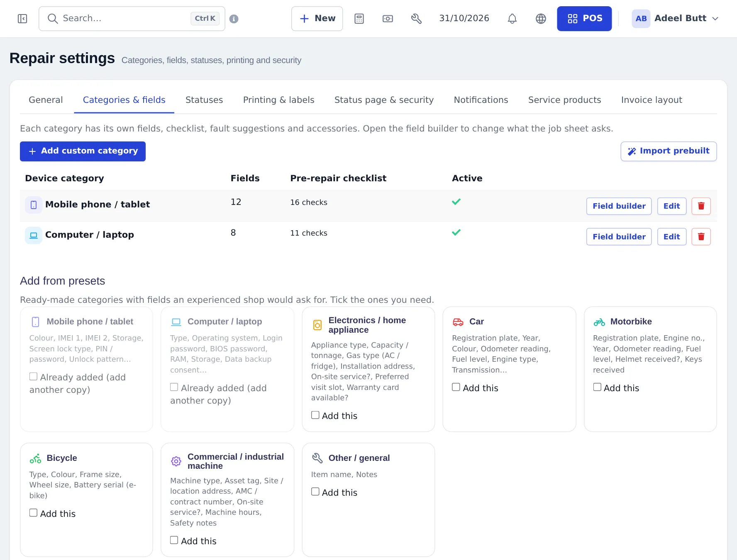Image resolution: width=737 pixels, height=560 pixels.
Task: Click Add custom category button
Action: (83, 151)
